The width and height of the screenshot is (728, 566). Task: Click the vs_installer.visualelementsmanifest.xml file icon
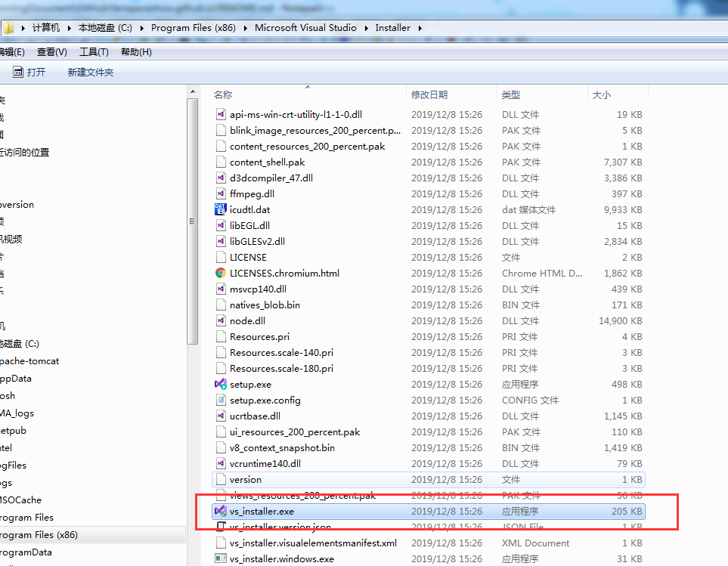point(221,543)
